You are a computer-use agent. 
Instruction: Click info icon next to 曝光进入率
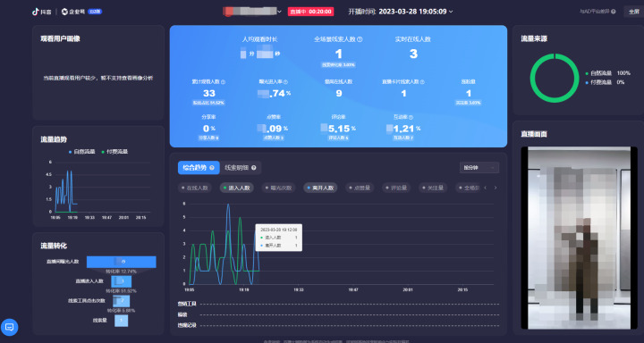tap(285, 82)
